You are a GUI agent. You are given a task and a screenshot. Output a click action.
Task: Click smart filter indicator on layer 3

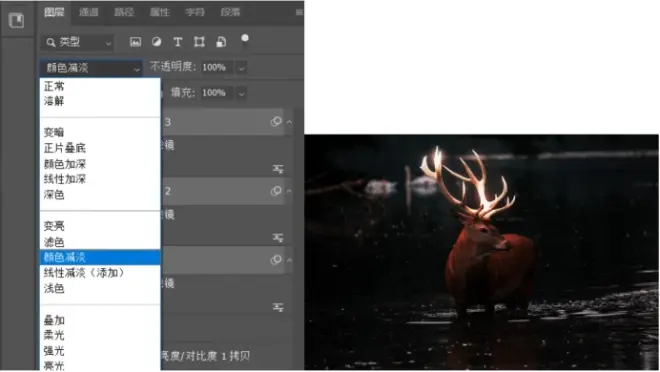pos(276,122)
